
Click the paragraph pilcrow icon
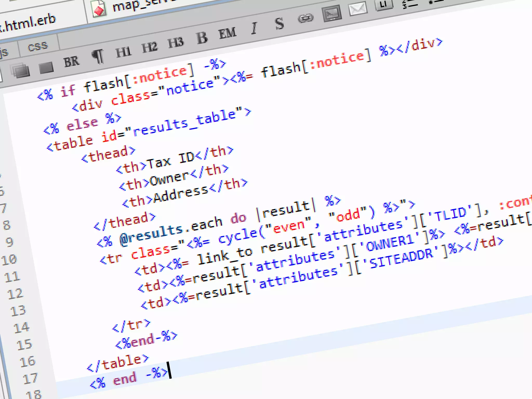tap(98, 56)
